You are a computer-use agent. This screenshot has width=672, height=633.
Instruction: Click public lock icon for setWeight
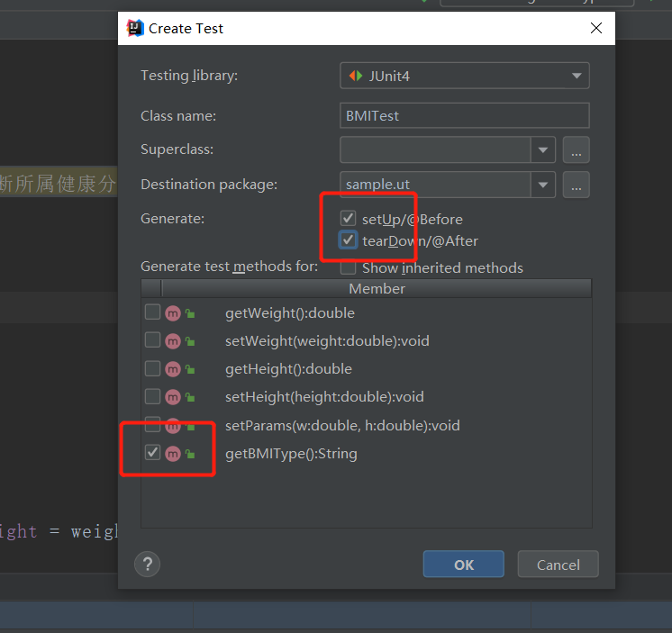(190, 342)
